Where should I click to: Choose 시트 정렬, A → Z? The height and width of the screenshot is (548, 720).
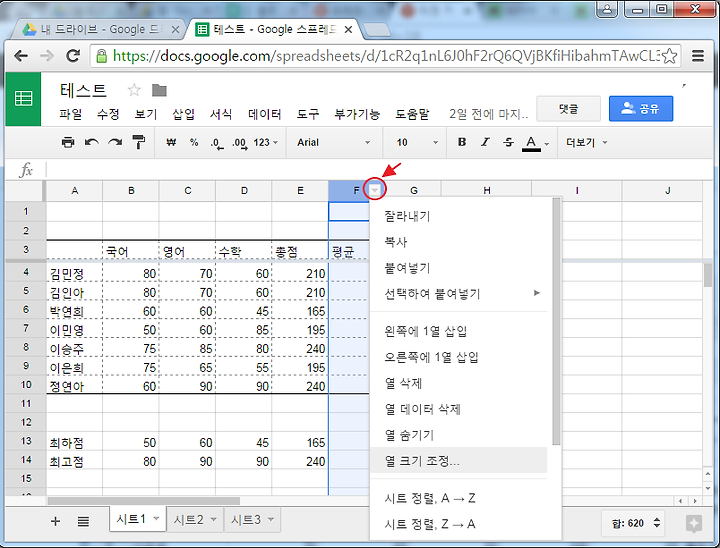pos(458,498)
